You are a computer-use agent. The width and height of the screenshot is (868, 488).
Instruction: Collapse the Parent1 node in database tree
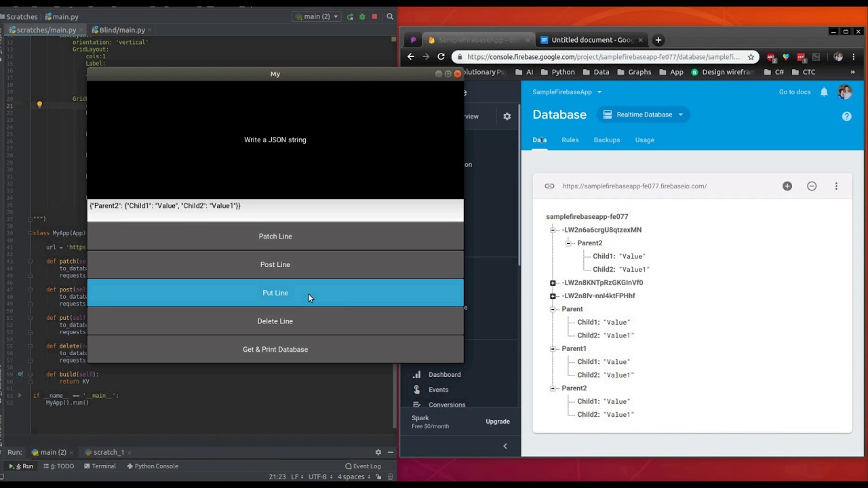pyautogui.click(x=553, y=348)
